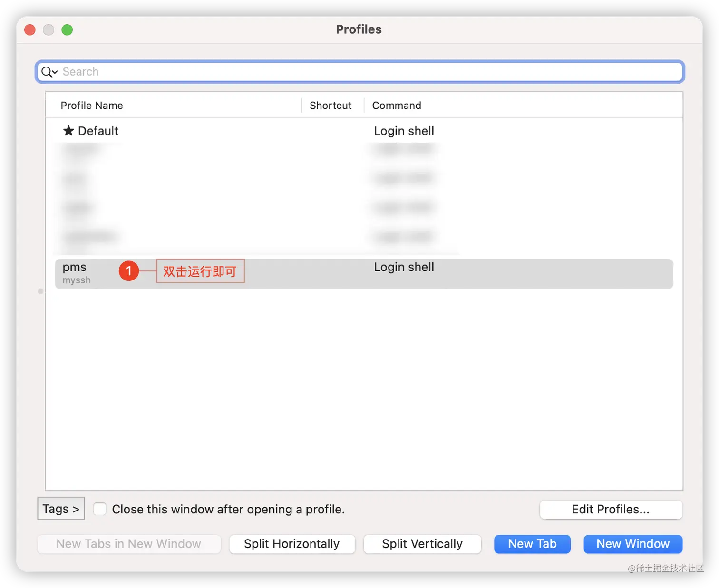Sort by Profile Name column header
This screenshot has height=588, width=719.
tap(92, 106)
